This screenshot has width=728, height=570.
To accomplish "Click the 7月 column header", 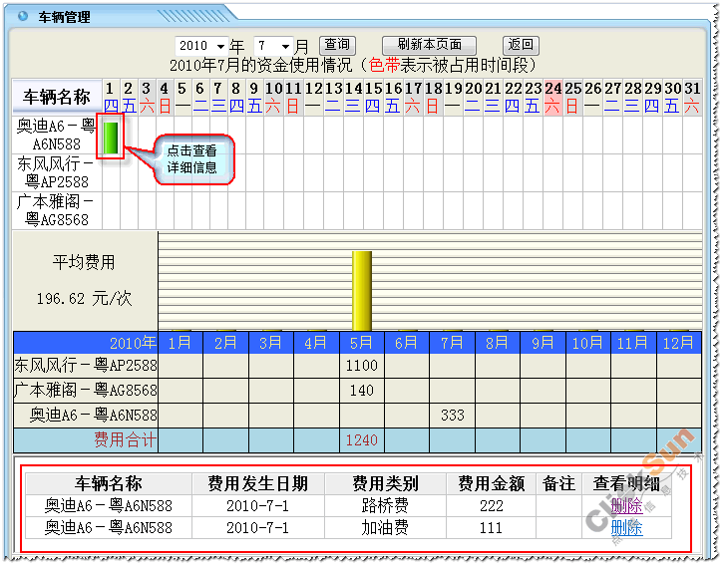I will click(x=453, y=343).
